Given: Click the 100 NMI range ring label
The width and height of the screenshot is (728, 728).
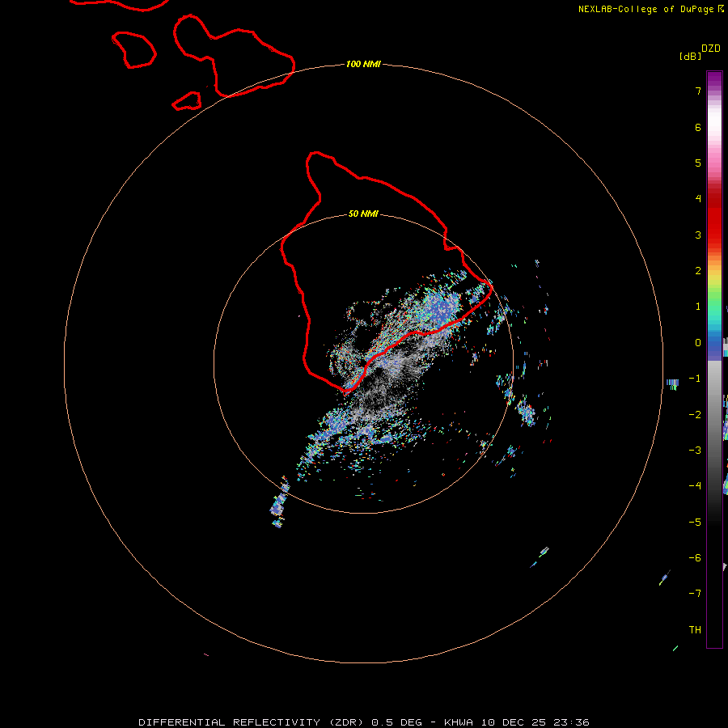Looking at the screenshot, I should pos(363,64).
